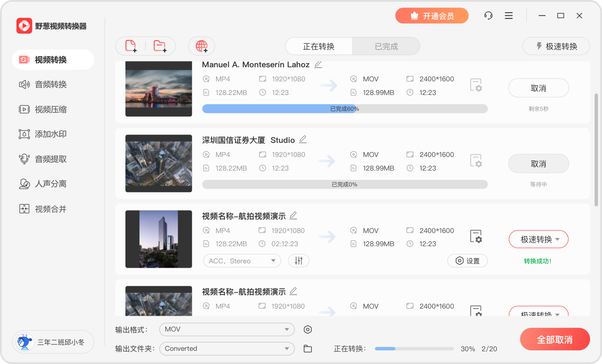
Task: Click the 开通会员 membership button
Action: pos(432,15)
